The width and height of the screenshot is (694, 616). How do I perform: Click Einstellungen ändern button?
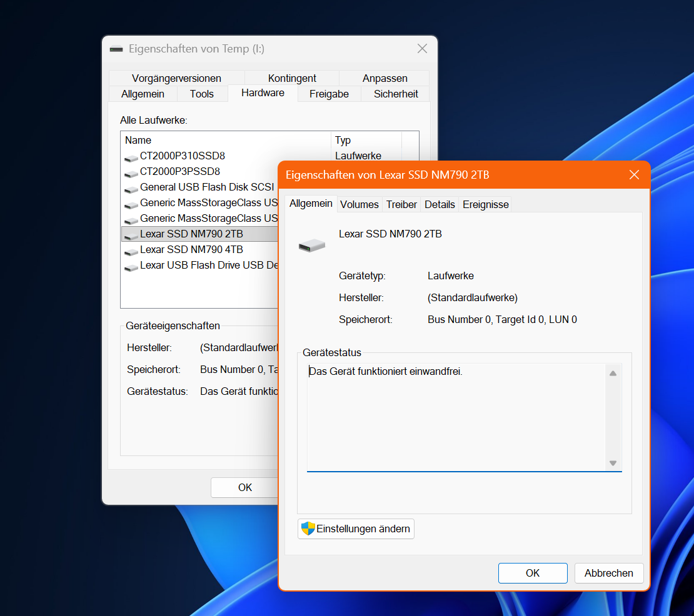click(356, 529)
